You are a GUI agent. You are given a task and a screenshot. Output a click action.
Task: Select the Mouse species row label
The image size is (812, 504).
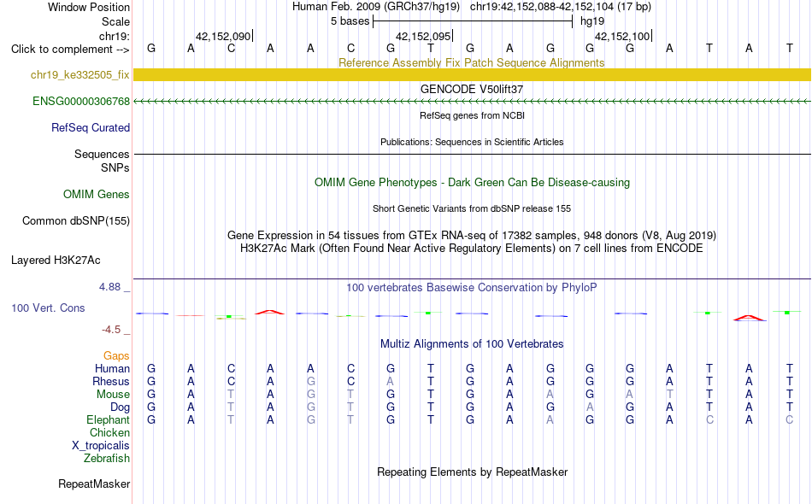(113, 395)
